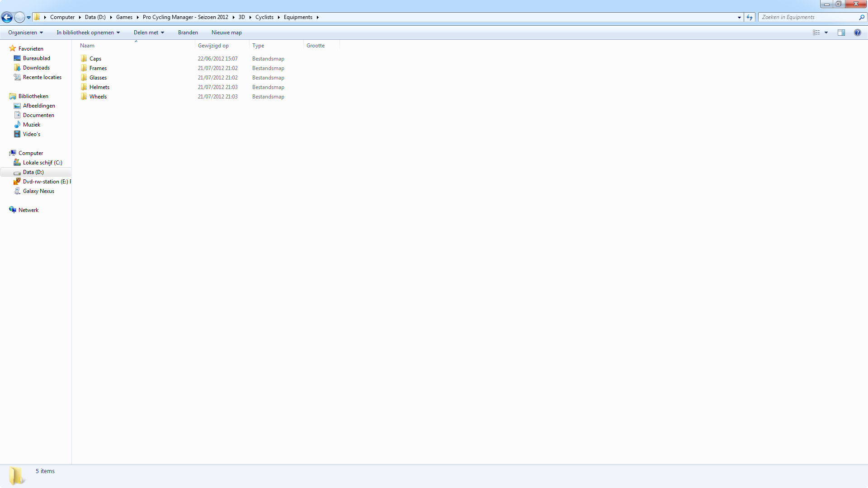Open the Help question mark icon

click(x=857, y=33)
